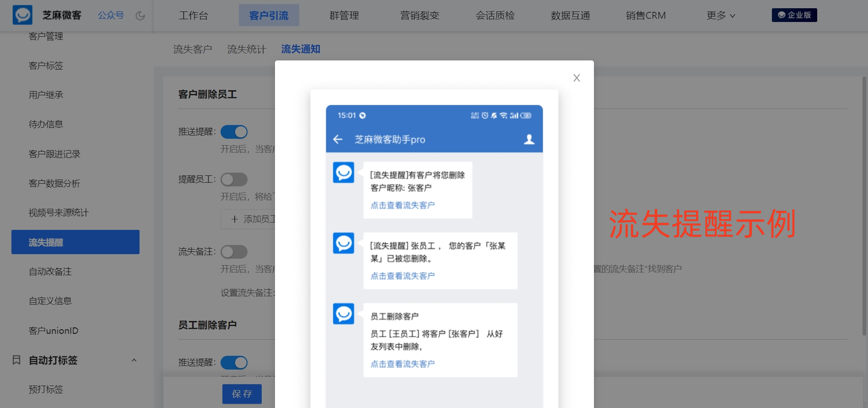The image size is (868, 408).
Task: Open the 营销裂变 tab
Action: [x=420, y=16]
